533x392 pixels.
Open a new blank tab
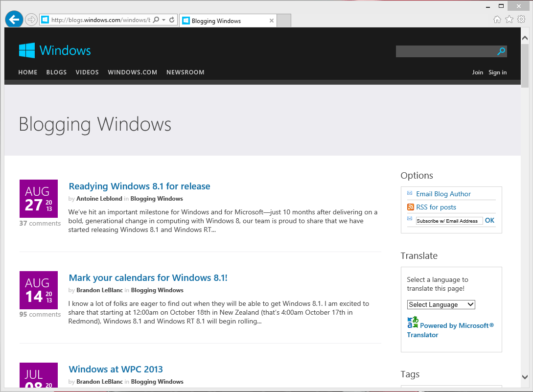(284, 21)
